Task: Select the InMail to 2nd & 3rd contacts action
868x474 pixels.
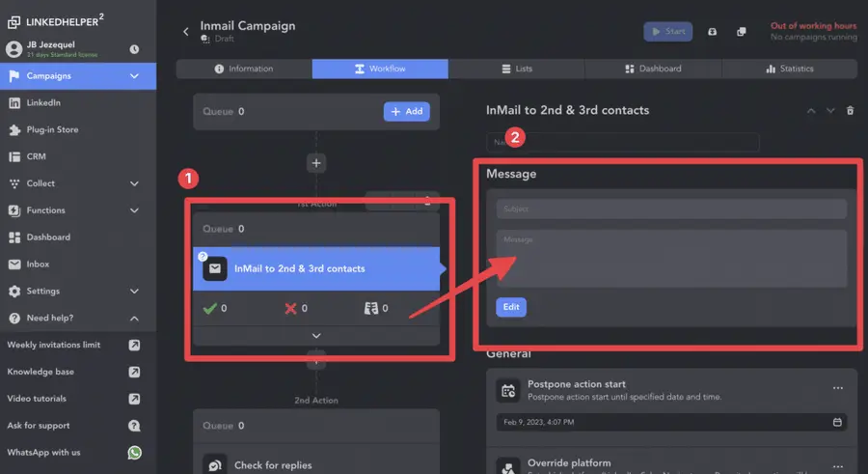Action: [316, 268]
